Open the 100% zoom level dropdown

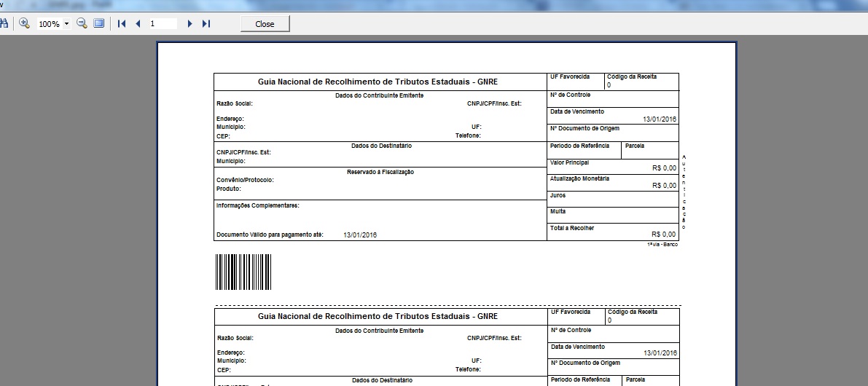click(67, 24)
